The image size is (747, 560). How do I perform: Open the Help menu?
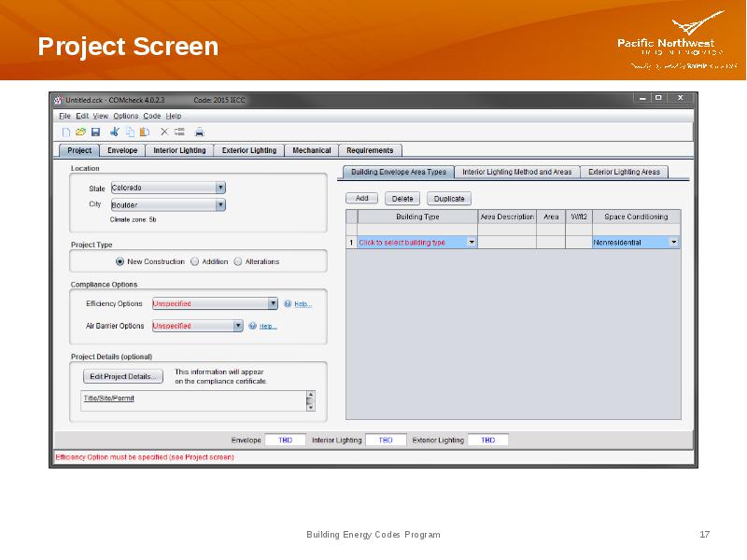tap(174, 116)
